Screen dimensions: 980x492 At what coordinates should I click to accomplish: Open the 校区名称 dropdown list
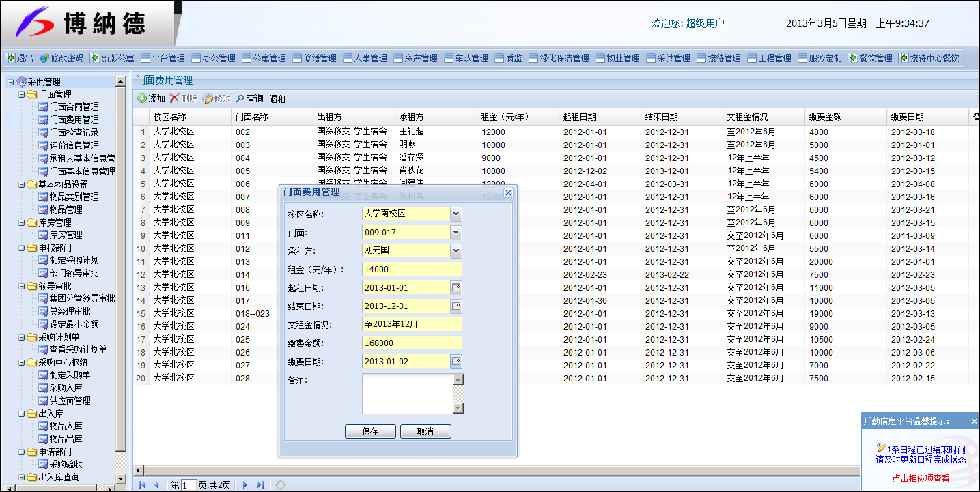point(456,214)
